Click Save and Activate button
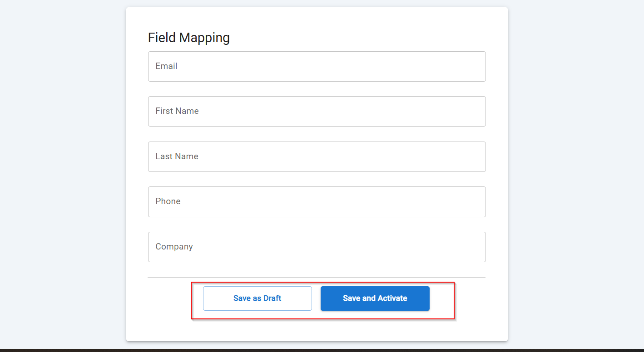This screenshot has height=352, width=644. pyautogui.click(x=375, y=298)
